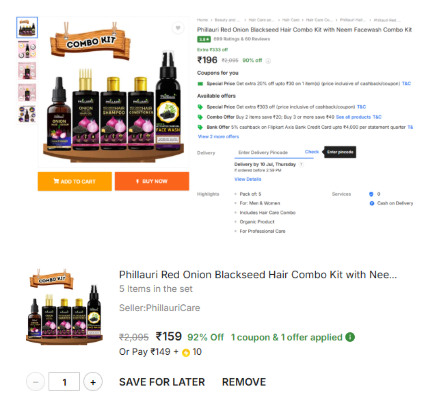The image size is (437, 407).
Task: Click the Add to Cart button
Action: click(75, 181)
